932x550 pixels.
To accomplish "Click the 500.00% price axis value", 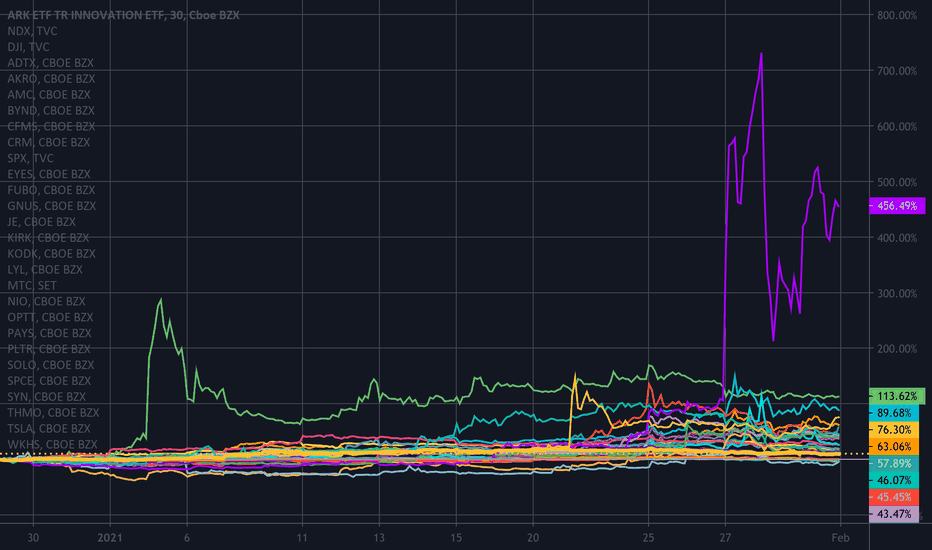I will point(897,182).
